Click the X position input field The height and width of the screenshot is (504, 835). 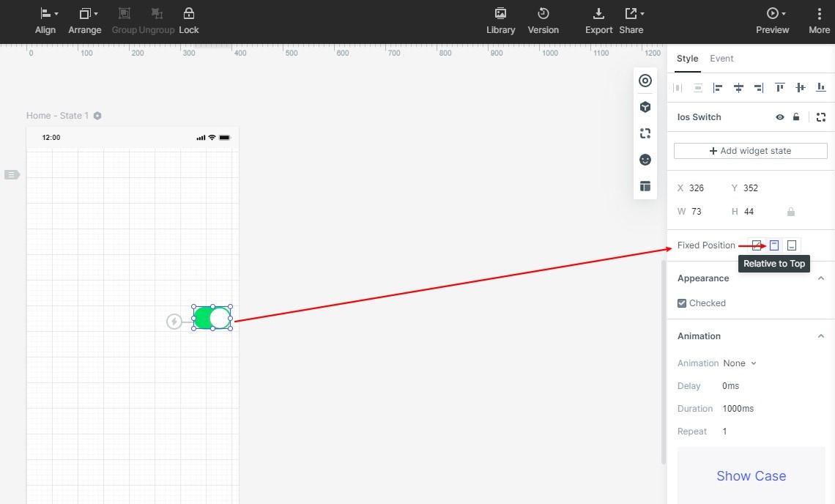pos(704,188)
